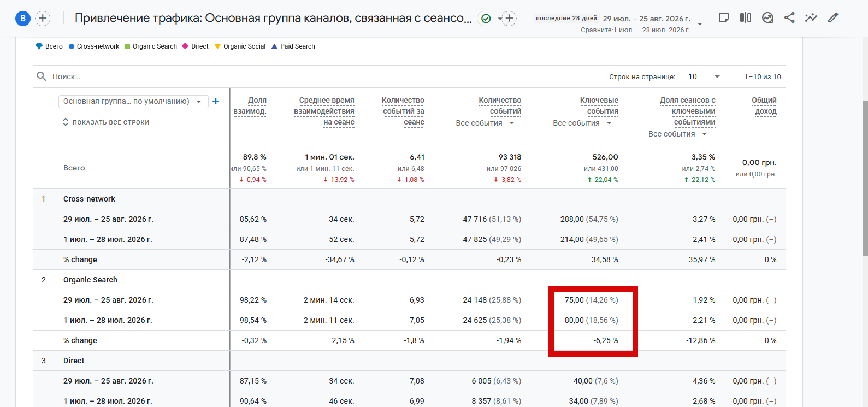The image size is (868, 407).
Task: Add comparison using plus beside the B badge
Action: [43, 18]
